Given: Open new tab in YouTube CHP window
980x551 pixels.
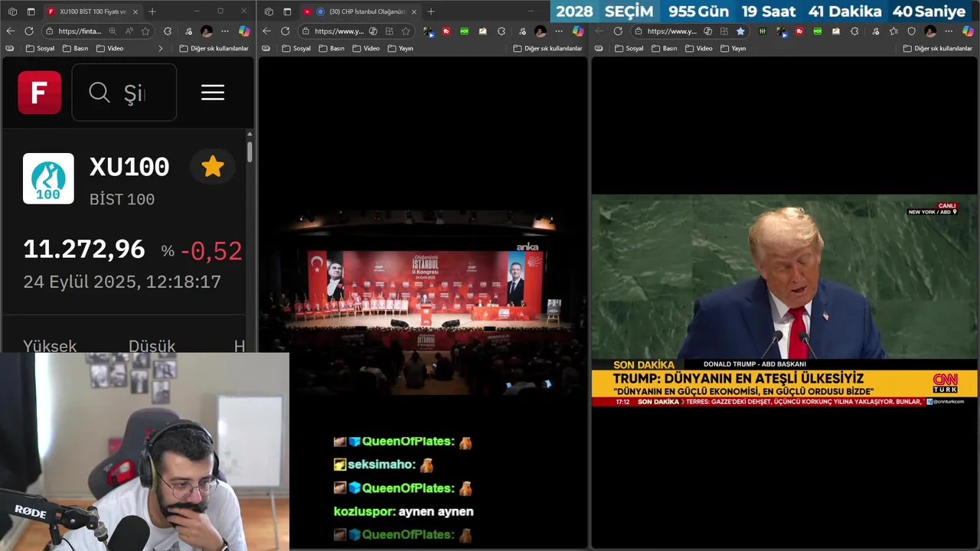Looking at the screenshot, I should [431, 11].
